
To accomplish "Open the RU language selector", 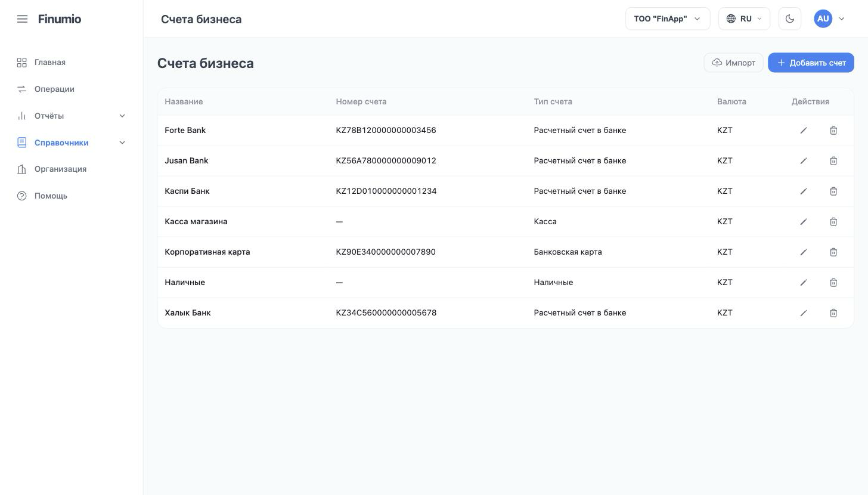I will [x=744, y=18].
